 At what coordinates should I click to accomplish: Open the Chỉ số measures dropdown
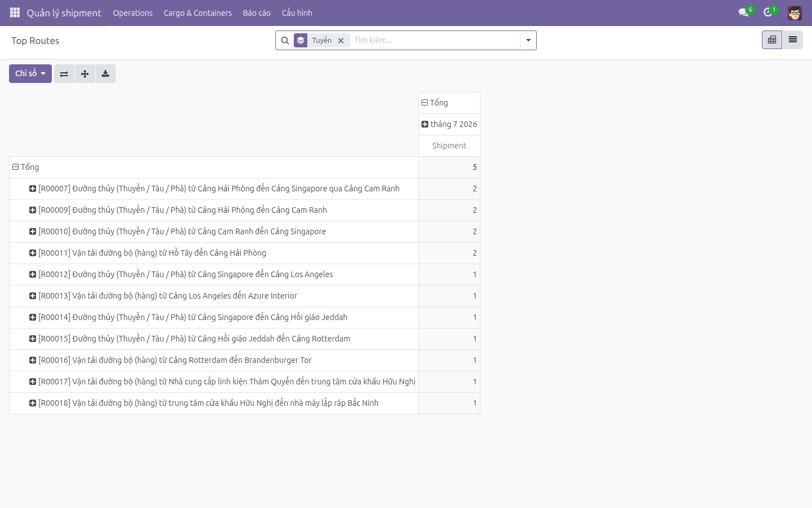tap(30, 74)
